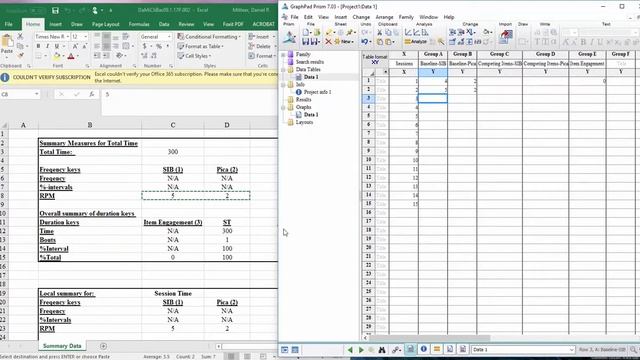Toggle Italic formatting in Excel
Image resolution: width=640 pixels, height=360 pixels.
tap(47, 47)
